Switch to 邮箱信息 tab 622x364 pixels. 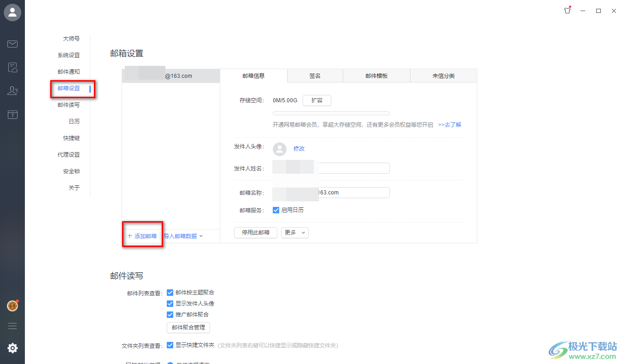pyautogui.click(x=254, y=76)
